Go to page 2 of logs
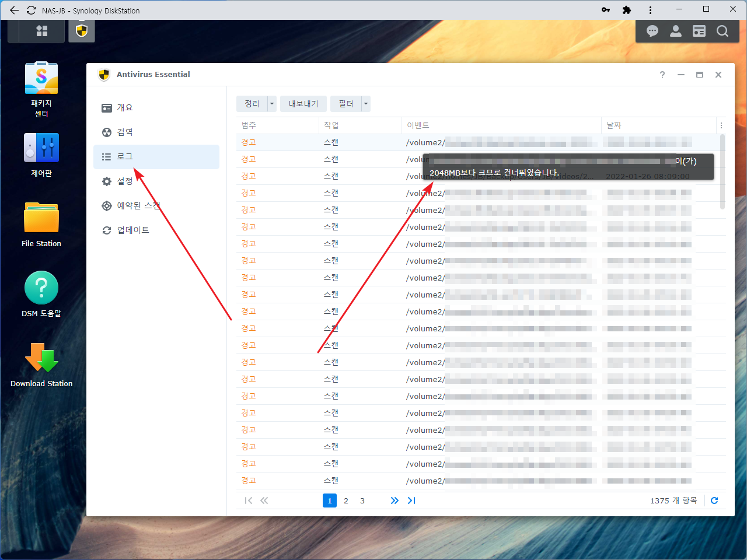This screenshot has width=747, height=560. pyautogui.click(x=346, y=501)
